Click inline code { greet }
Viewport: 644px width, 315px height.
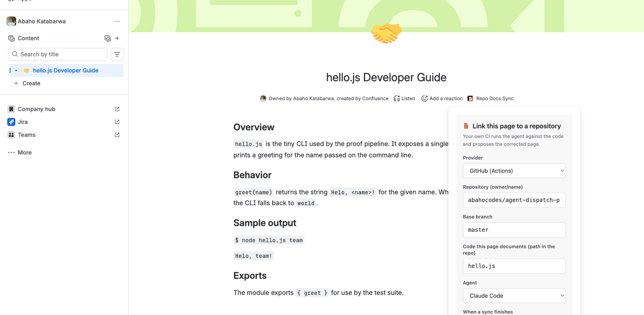click(312, 293)
